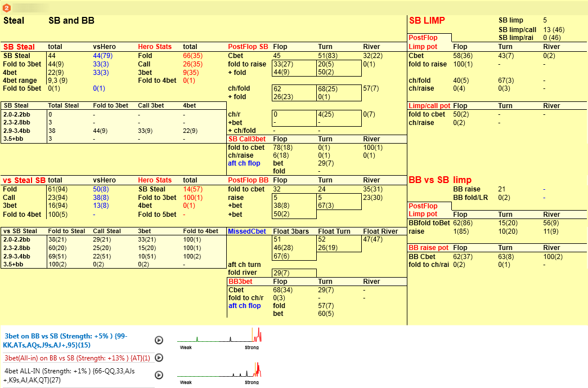588x388 pixels.
Task: Click PostFlop BB River value 35(31)
Action: (372, 189)
